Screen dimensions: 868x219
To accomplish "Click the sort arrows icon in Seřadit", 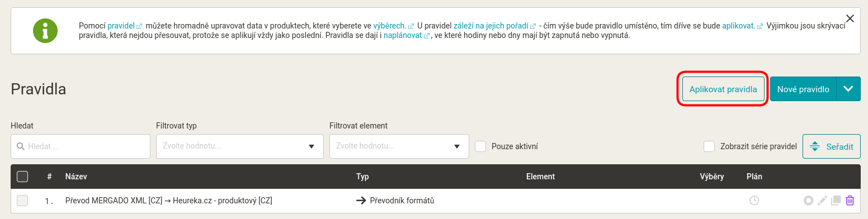I will pyautogui.click(x=815, y=146).
